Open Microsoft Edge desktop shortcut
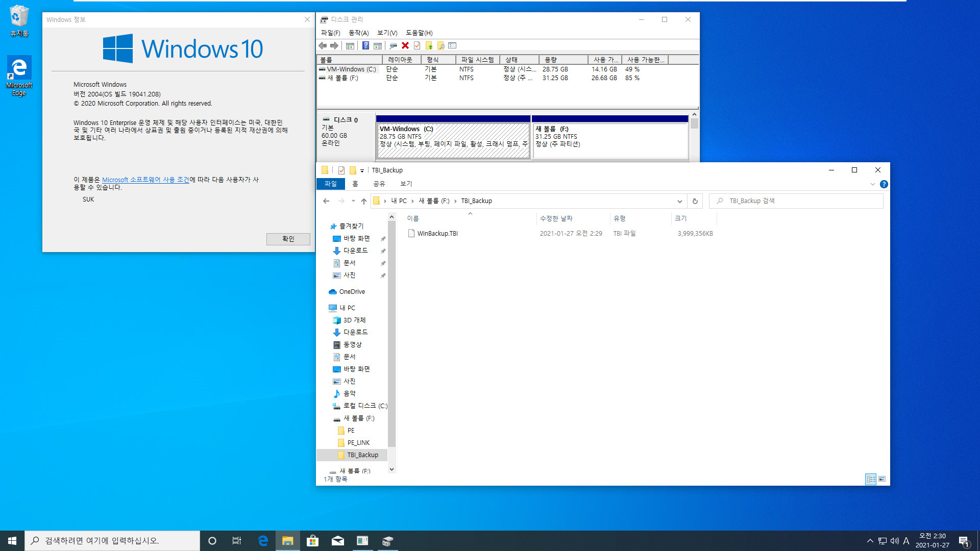 click(x=19, y=76)
